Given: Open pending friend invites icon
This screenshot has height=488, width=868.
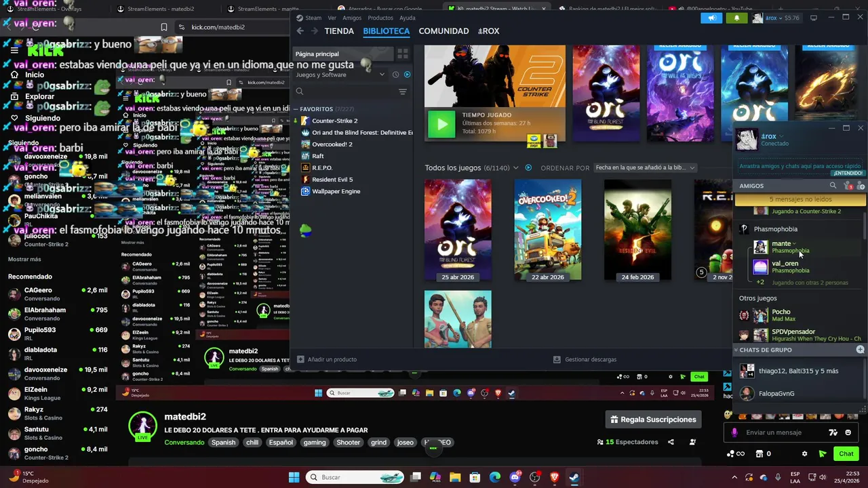Looking at the screenshot, I should click(847, 185).
